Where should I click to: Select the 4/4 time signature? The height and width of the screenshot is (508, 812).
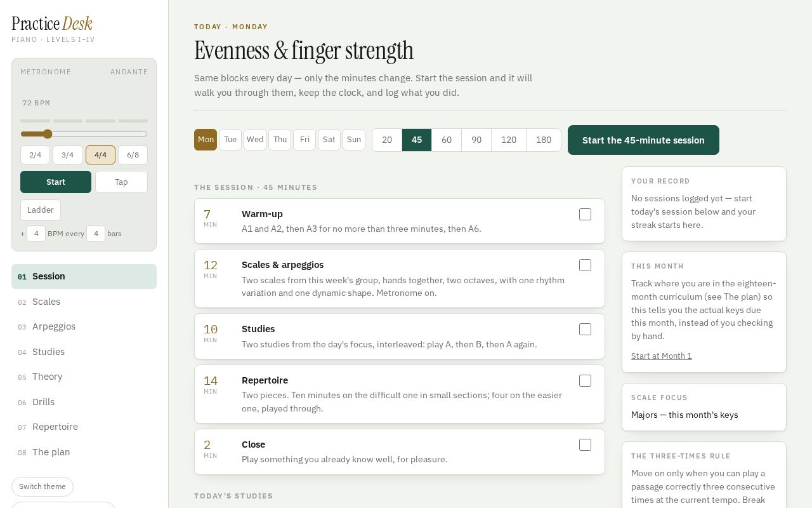pos(100,155)
